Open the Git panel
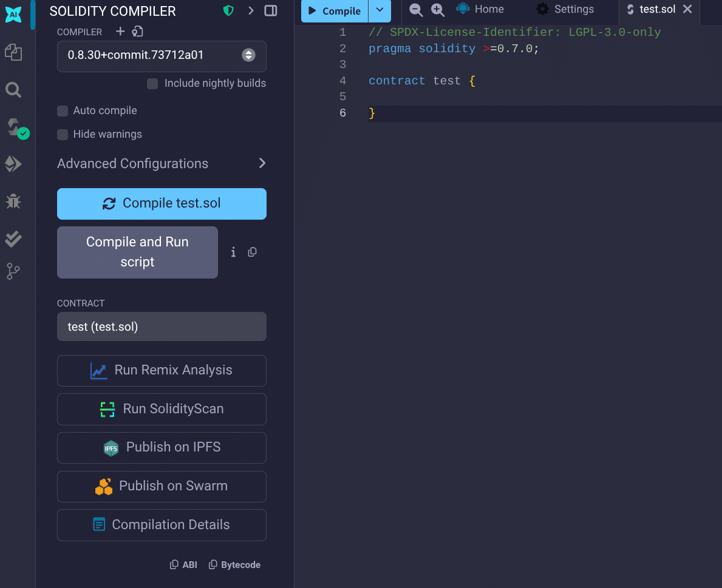 (13, 271)
